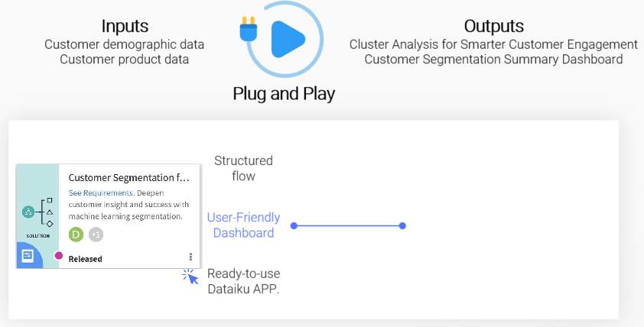Click the magenta Released status dot

click(59, 256)
